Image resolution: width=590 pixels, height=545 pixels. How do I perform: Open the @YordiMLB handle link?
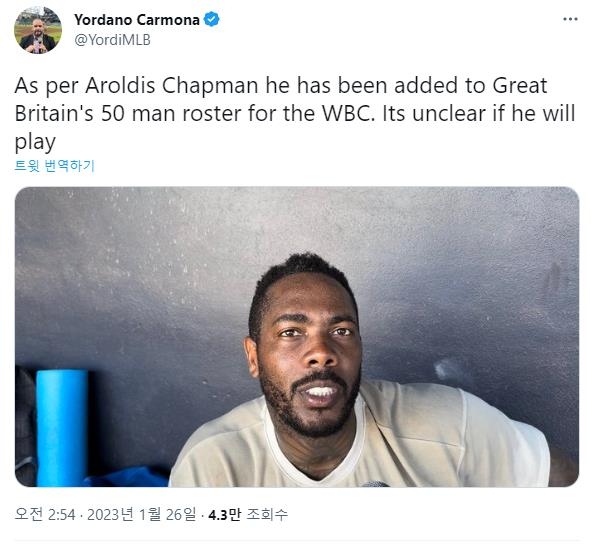pos(113,40)
